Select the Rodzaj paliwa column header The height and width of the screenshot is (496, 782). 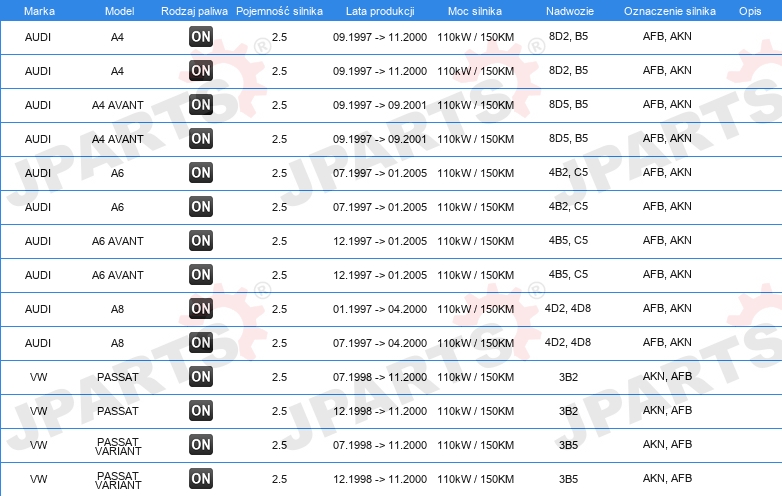coord(194,11)
